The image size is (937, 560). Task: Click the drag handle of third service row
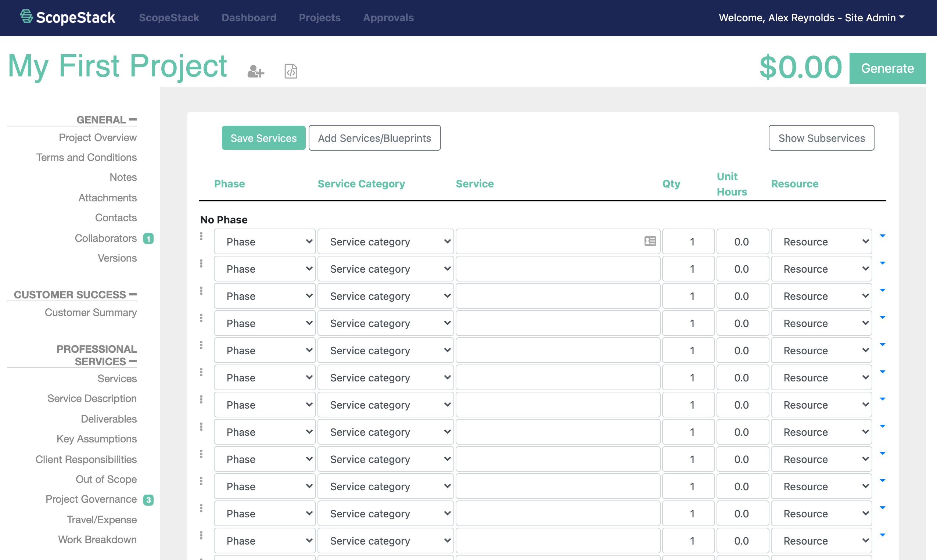tap(201, 291)
